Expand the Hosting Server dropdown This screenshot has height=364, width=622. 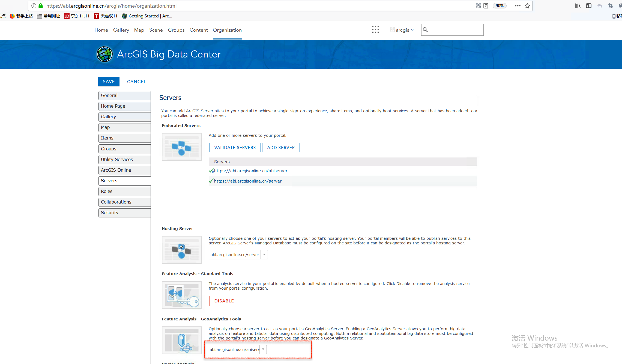[264, 254]
